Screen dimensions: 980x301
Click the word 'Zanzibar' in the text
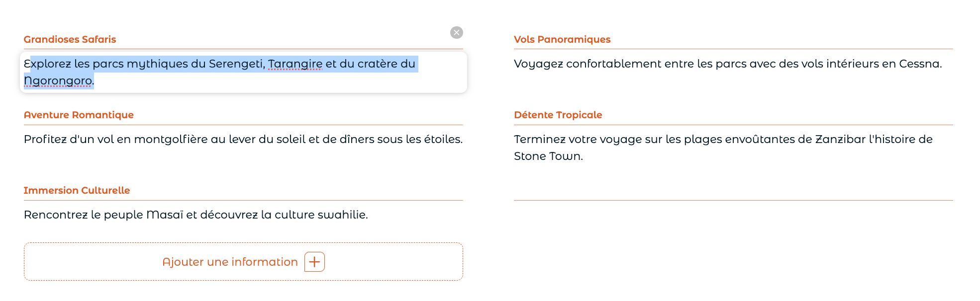click(840, 139)
